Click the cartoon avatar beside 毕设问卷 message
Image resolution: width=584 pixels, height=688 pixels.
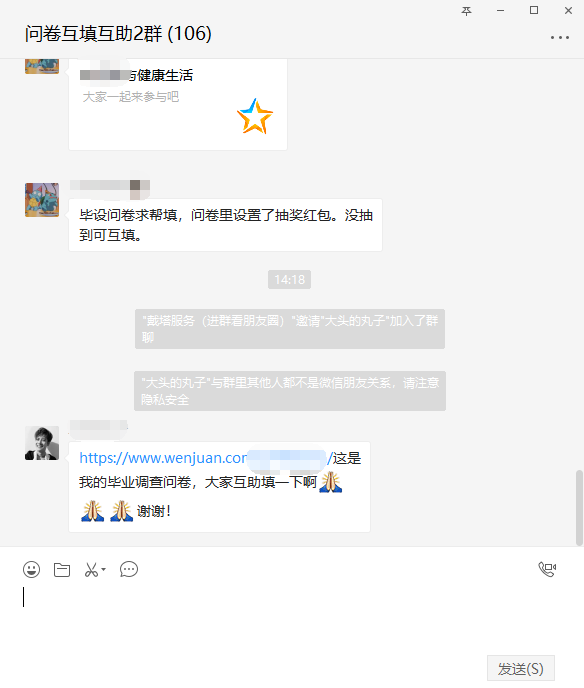(x=42, y=200)
